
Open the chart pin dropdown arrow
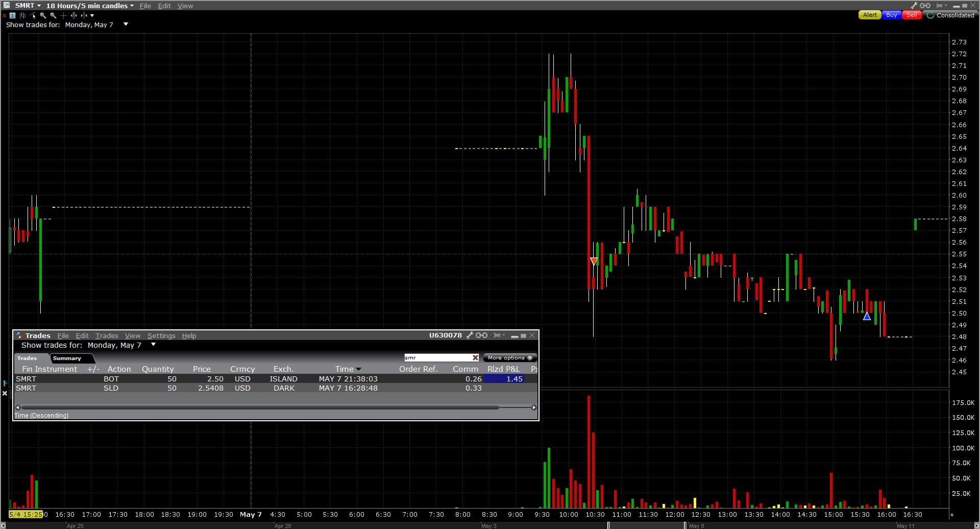pos(946,6)
